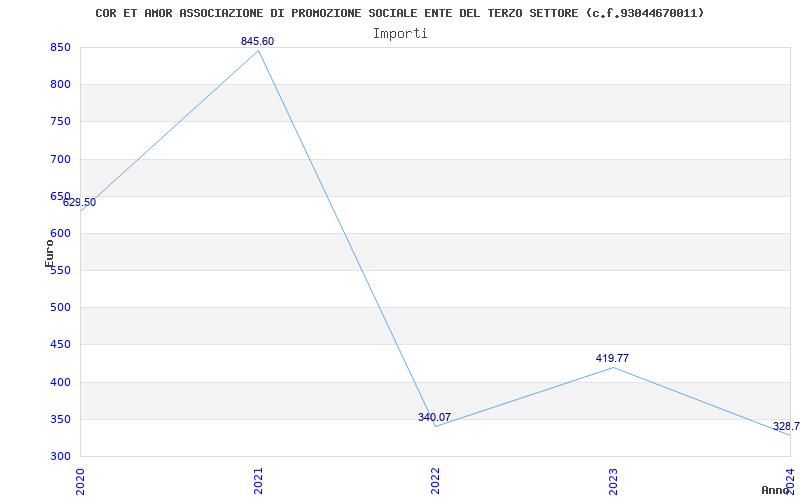800x500 pixels.
Task: Click y-axis tick value 650
Action: pos(60,196)
